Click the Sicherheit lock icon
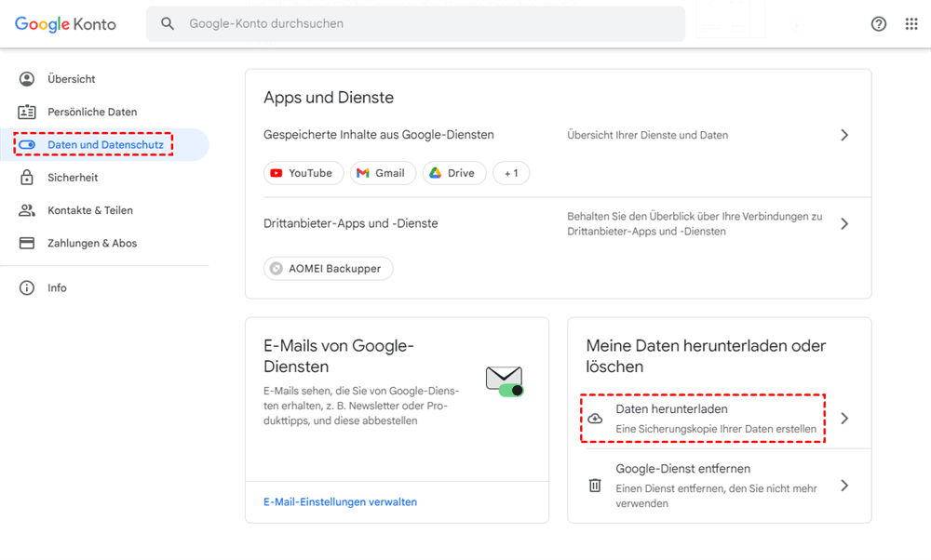Viewport: 931px width, 560px height. 27,178
